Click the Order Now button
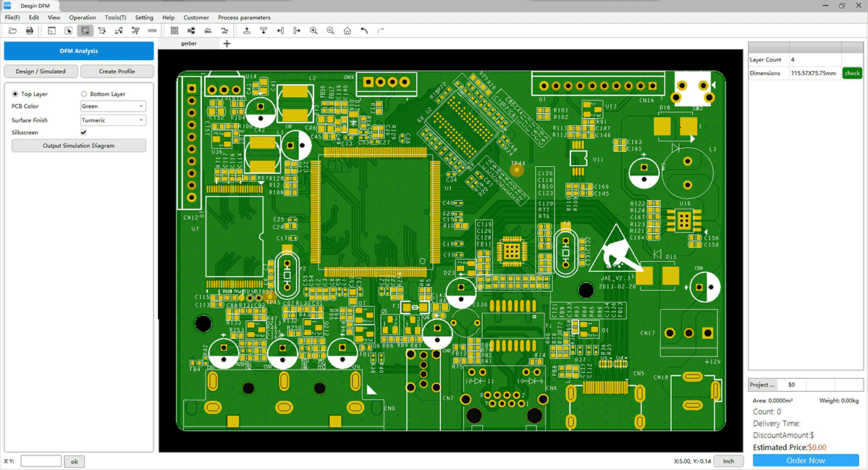Viewport: 868px width, 470px height. tap(806, 461)
